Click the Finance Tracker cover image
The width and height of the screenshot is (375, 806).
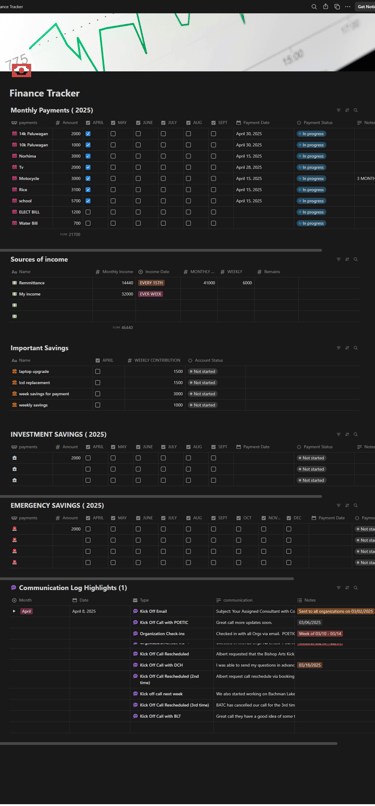(188, 42)
